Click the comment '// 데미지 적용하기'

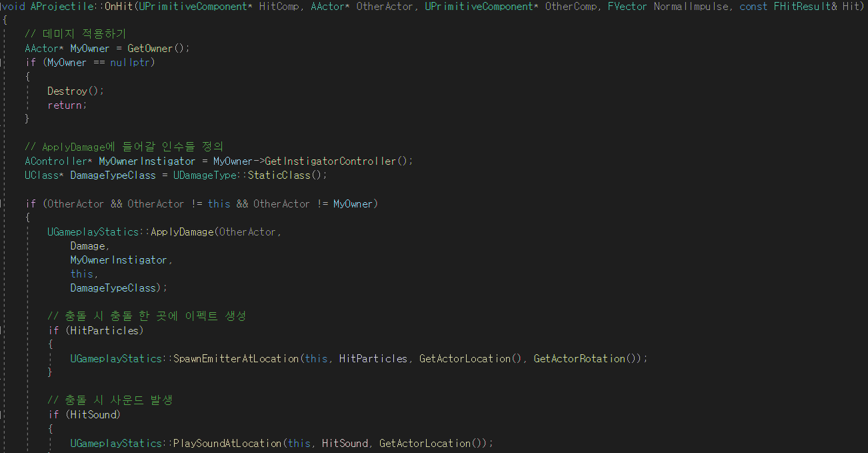[75, 34]
